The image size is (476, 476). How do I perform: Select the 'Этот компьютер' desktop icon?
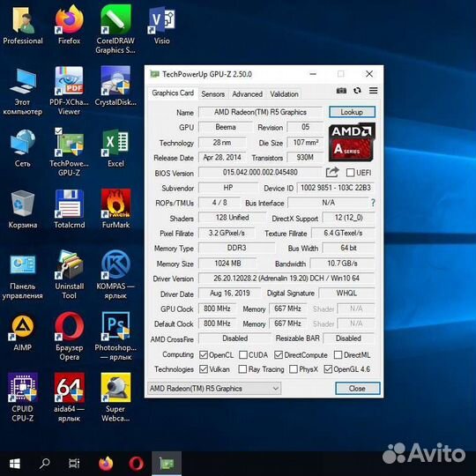click(23, 92)
